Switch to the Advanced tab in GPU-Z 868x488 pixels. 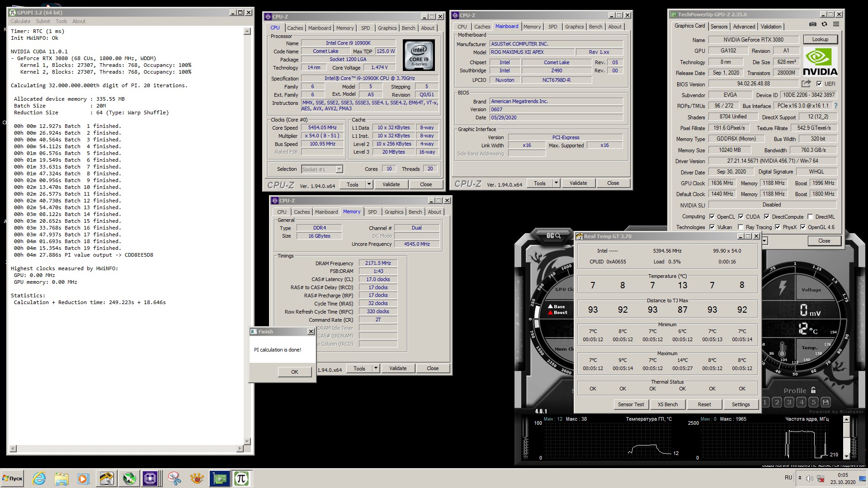[x=744, y=27]
